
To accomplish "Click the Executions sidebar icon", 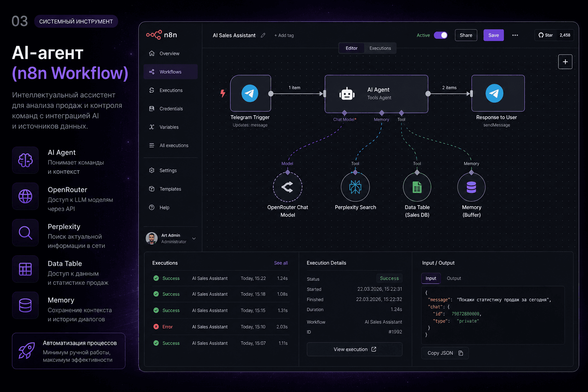I will click(152, 90).
